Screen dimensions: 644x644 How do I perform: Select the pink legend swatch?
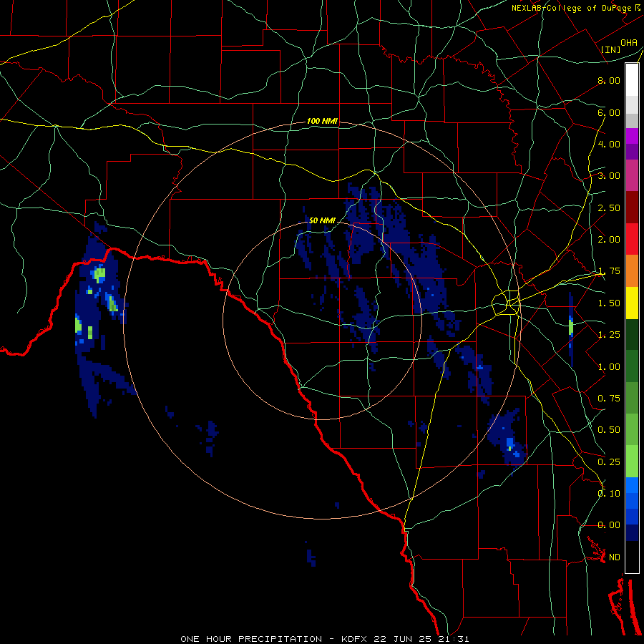pos(632,175)
